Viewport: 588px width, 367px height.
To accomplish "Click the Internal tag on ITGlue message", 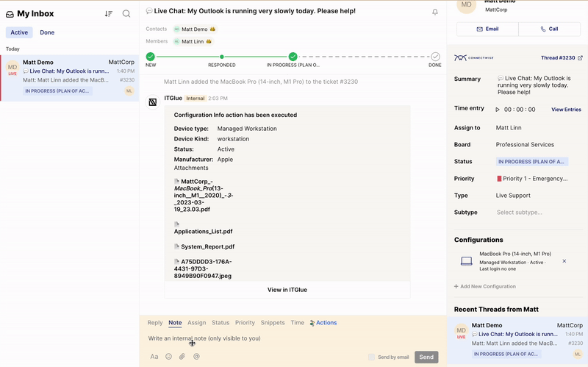I will [x=196, y=99].
